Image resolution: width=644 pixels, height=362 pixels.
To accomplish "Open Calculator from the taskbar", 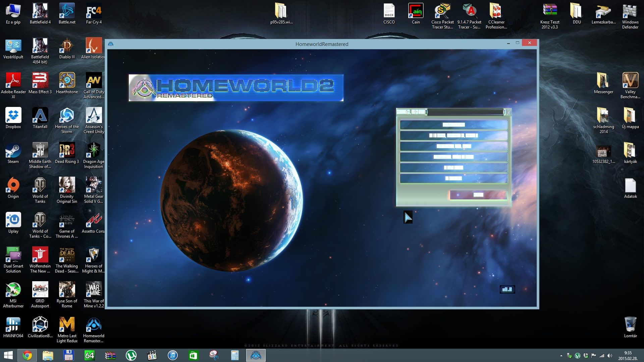I will (x=235, y=355).
